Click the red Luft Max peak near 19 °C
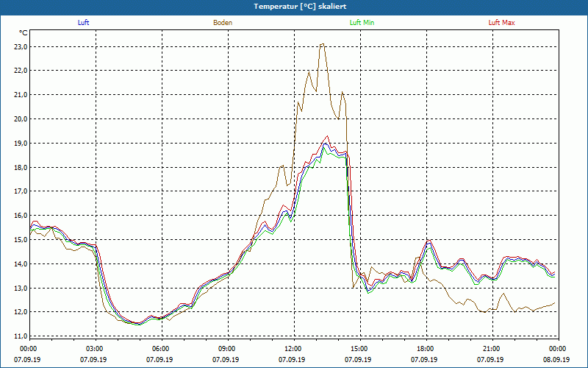The width and height of the screenshot is (588, 368). click(328, 136)
